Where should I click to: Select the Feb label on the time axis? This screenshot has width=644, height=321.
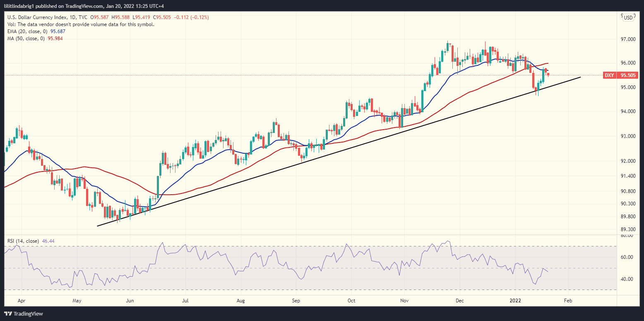click(568, 300)
